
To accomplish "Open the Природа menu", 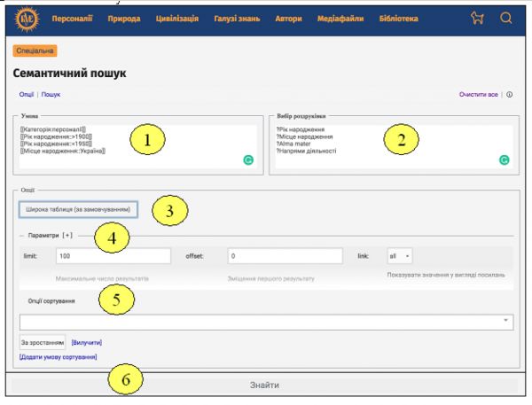I will pos(124,19).
